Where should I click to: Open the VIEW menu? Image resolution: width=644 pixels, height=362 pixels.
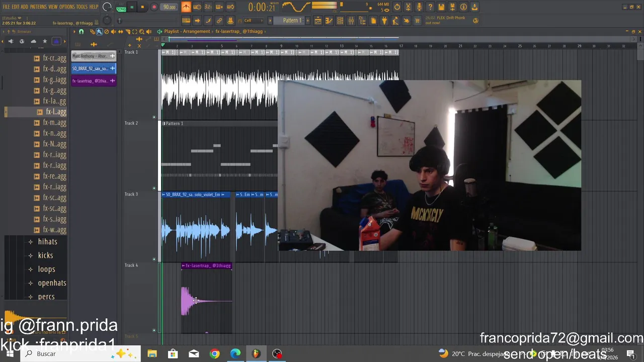(53, 7)
